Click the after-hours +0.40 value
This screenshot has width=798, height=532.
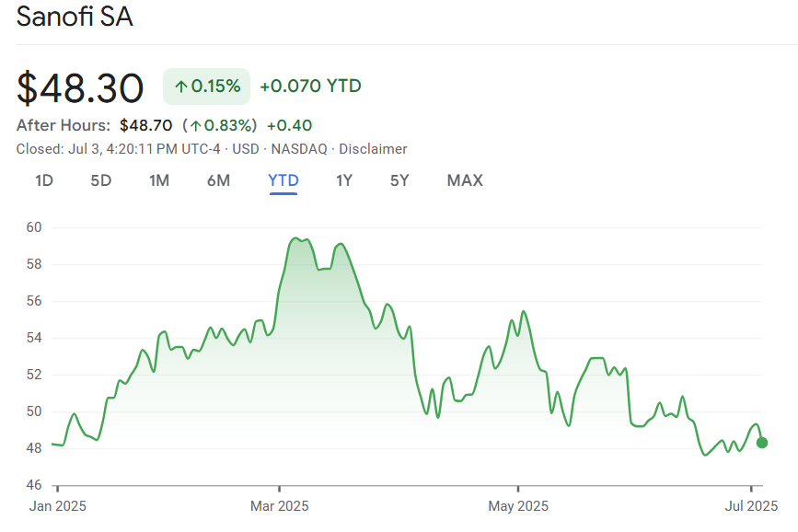coord(290,125)
